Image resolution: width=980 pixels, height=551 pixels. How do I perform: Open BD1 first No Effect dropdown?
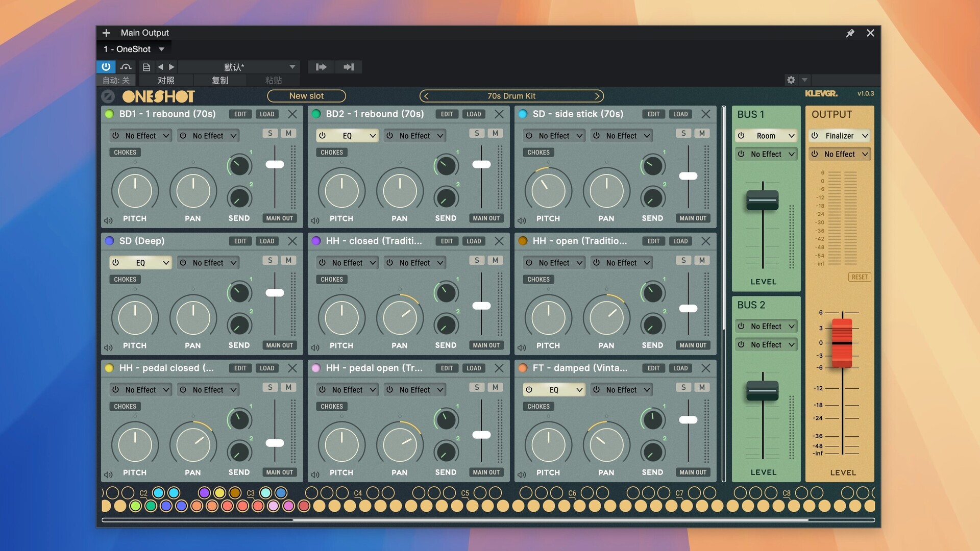point(141,136)
